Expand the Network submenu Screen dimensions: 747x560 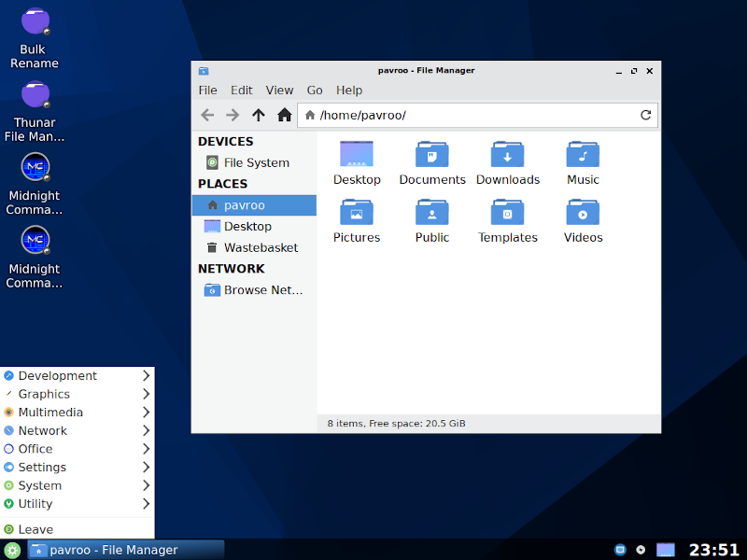coord(78,430)
